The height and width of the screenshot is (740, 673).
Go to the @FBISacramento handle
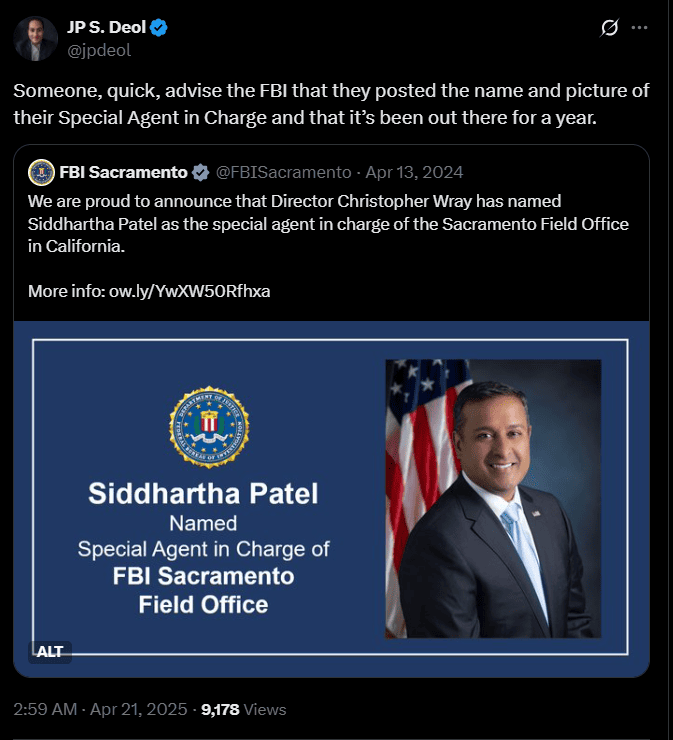pyautogui.click(x=284, y=172)
